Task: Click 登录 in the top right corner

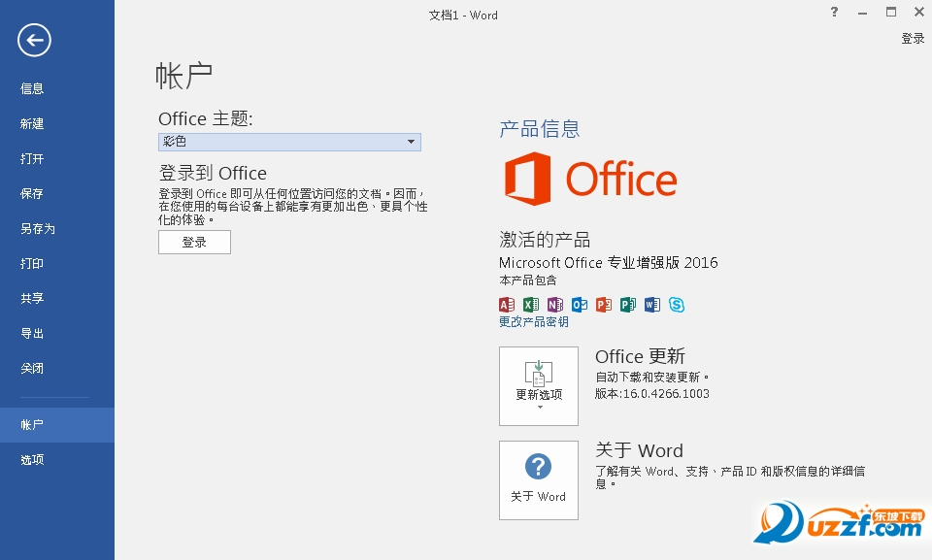Action: pyautogui.click(x=913, y=39)
